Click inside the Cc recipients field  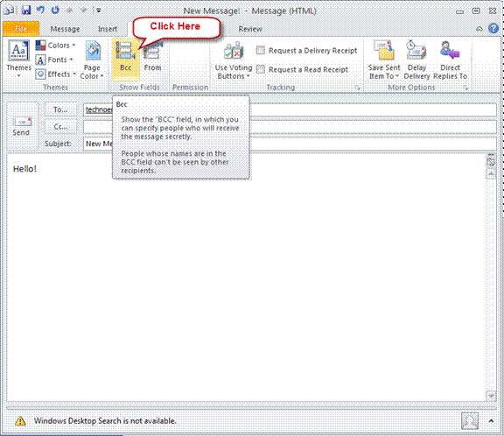(x=290, y=127)
